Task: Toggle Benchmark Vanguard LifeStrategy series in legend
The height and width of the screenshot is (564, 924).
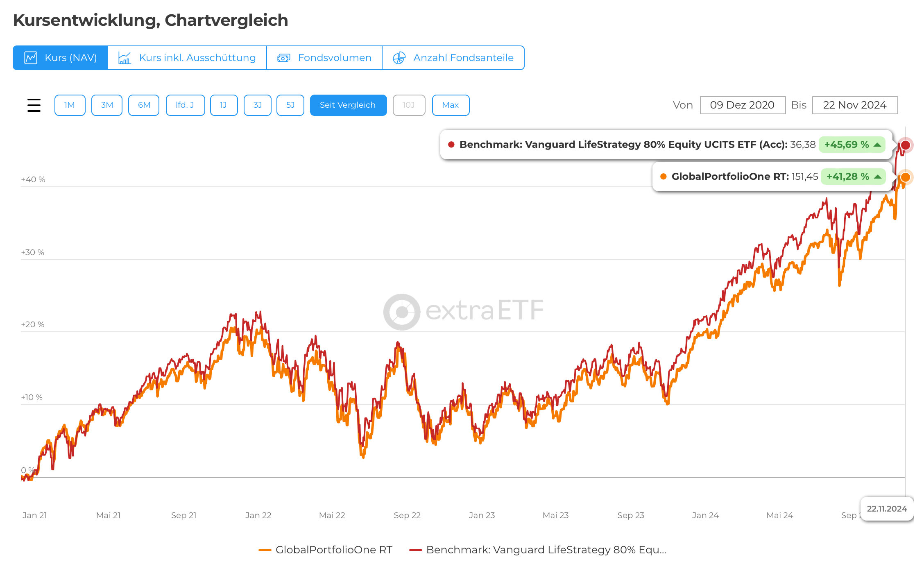Action: (x=538, y=550)
